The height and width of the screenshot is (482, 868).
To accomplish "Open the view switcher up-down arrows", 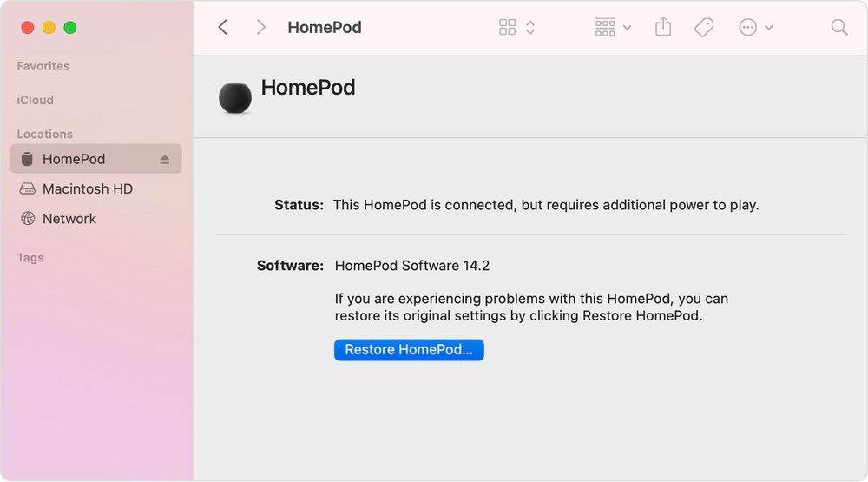I will (530, 28).
